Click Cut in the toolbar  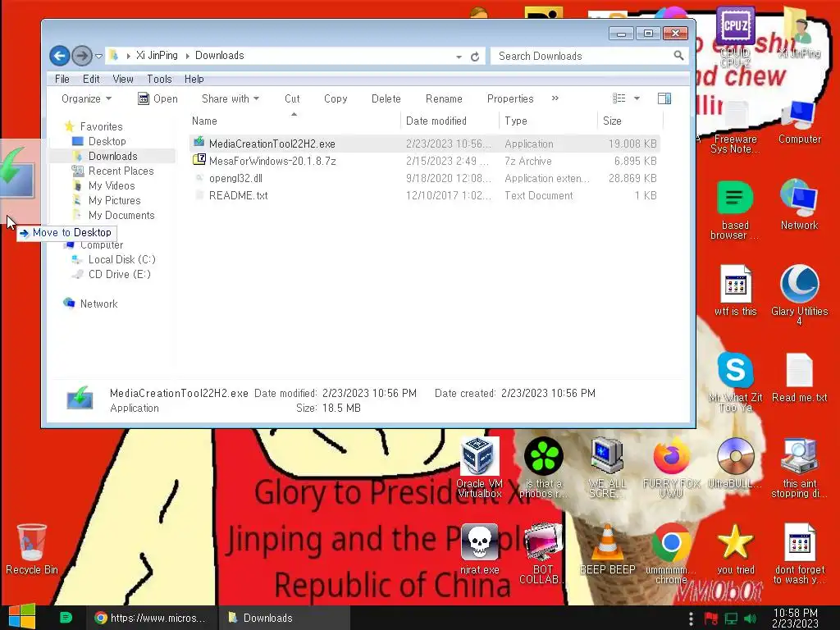point(292,98)
